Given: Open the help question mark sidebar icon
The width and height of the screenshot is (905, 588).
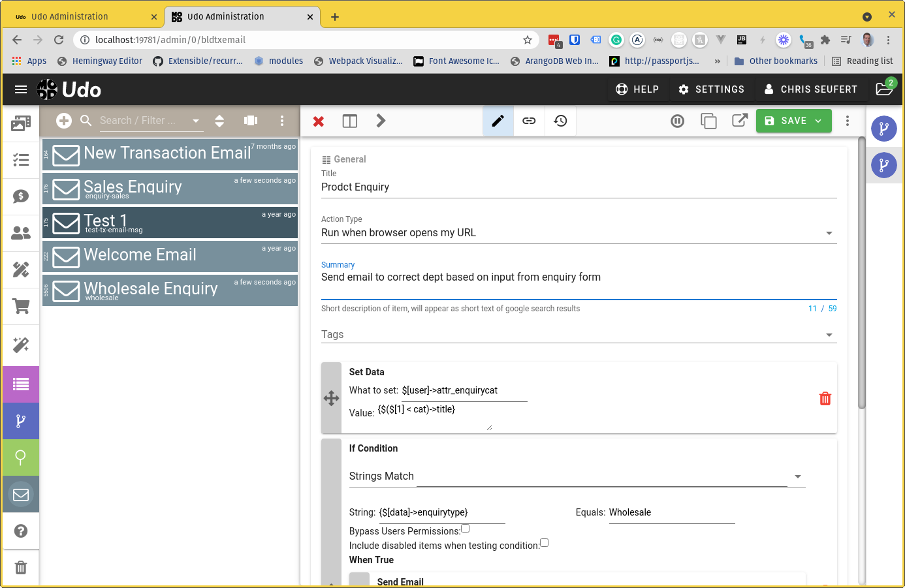Looking at the screenshot, I should pyautogui.click(x=21, y=531).
